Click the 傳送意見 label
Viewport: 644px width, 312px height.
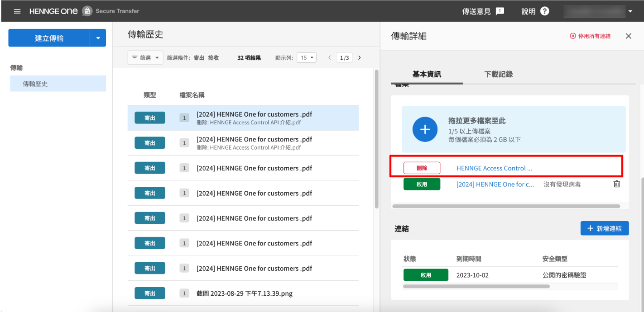476,11
